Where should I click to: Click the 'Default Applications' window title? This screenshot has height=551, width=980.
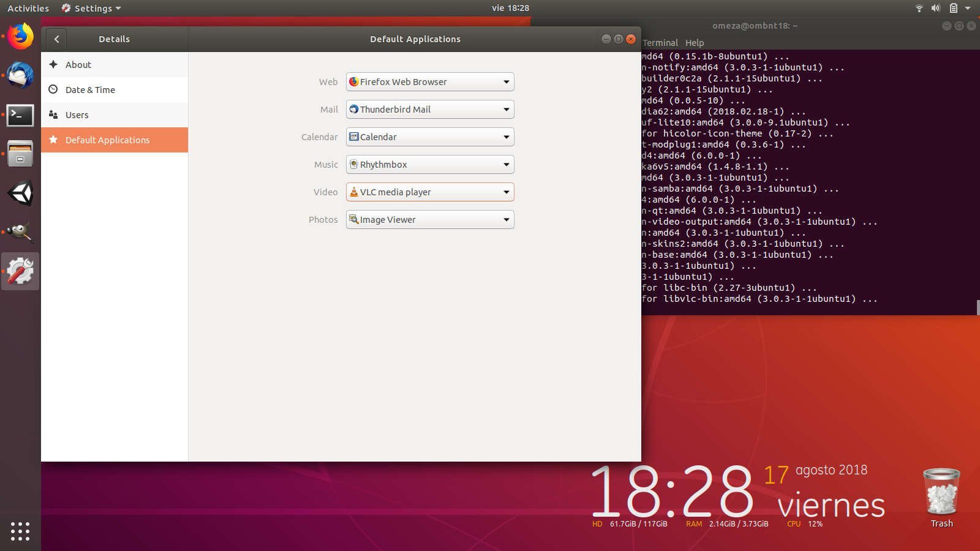[415, 39]
